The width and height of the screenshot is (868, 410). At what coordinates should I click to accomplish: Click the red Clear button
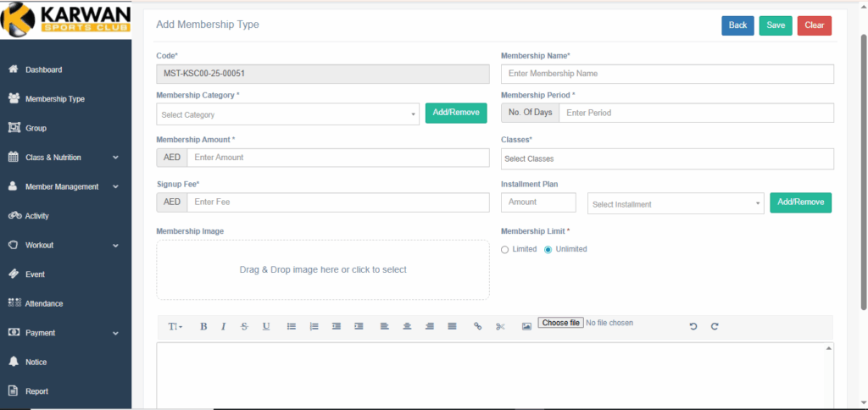tap(815, 25)
